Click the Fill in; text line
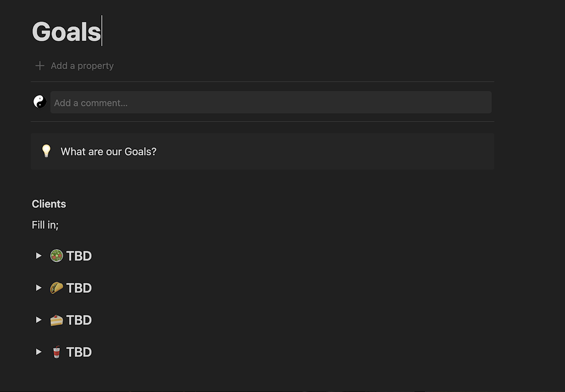 [45, 225]
